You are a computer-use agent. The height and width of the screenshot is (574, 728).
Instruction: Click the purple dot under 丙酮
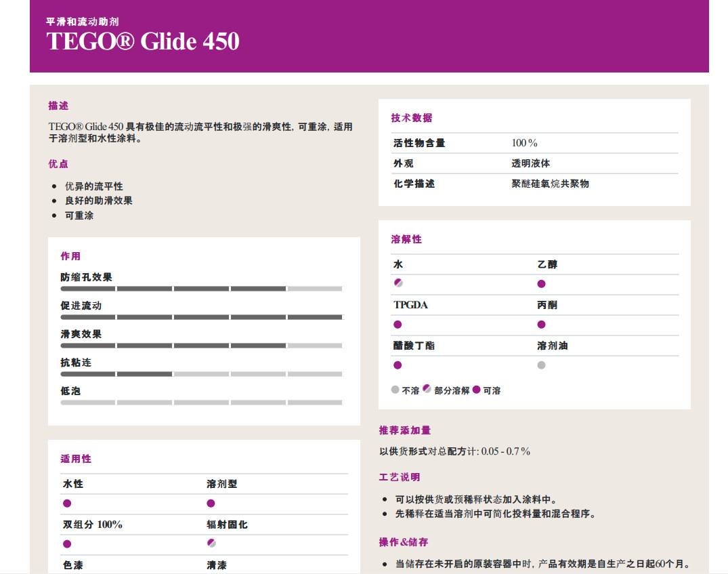click(x=541, y=325)
